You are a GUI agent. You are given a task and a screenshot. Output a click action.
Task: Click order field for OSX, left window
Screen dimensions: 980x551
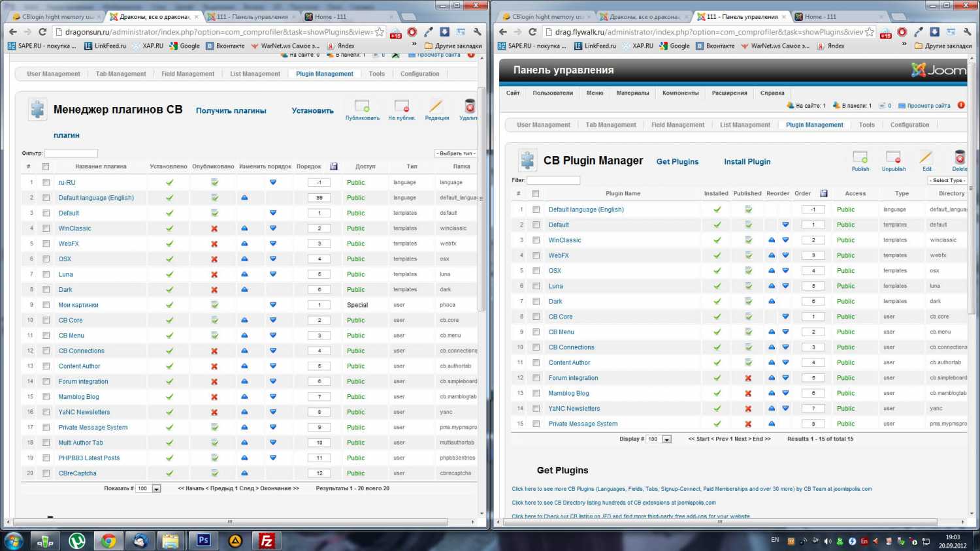[319, 259]
